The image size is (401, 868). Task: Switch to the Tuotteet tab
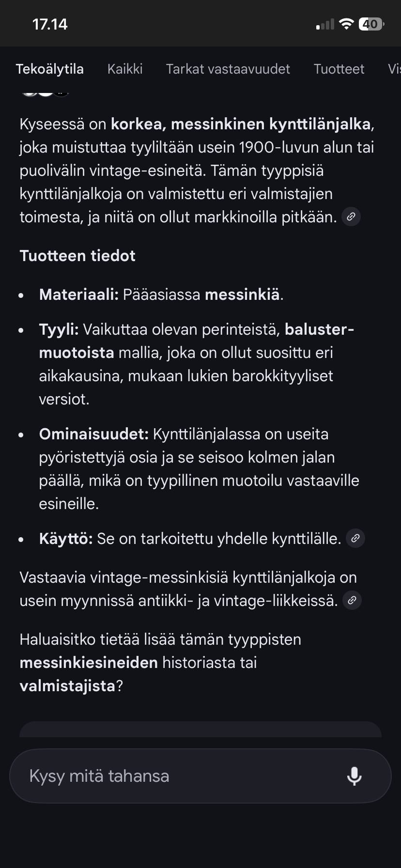coord(339,69)
